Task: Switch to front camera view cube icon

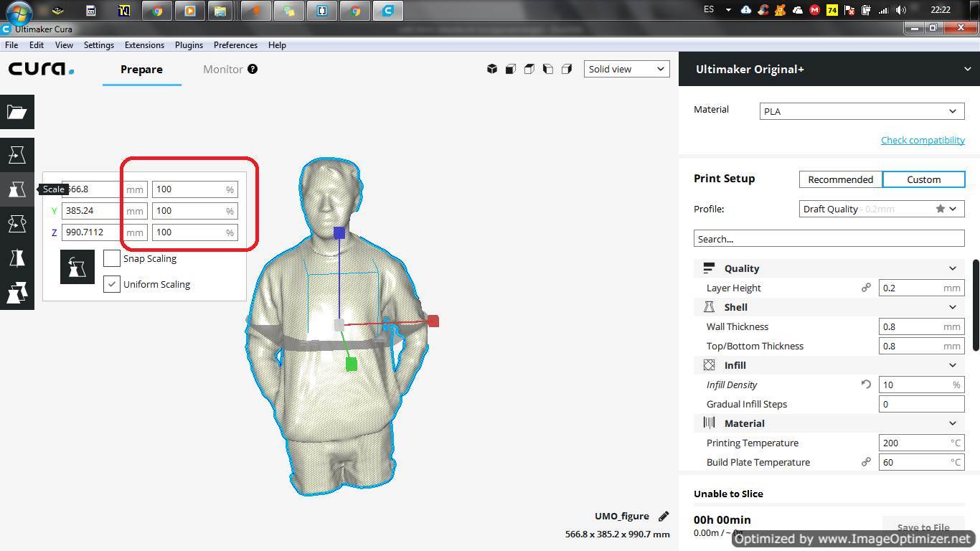Action: pyautogui.click(x=511, y=69)
